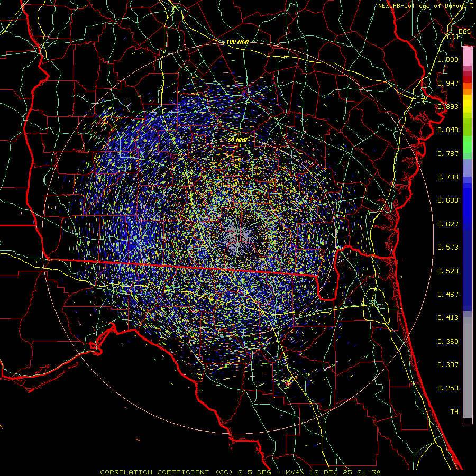Click the 0.520 legend value
The height and width of the screenshot is (476, 476).
448,271
